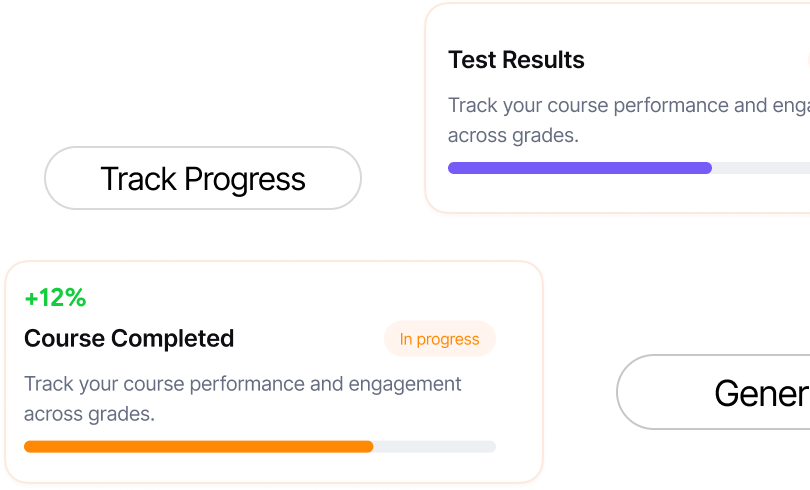Click the orange filled part of Course Completed bar

pos(200,446)
